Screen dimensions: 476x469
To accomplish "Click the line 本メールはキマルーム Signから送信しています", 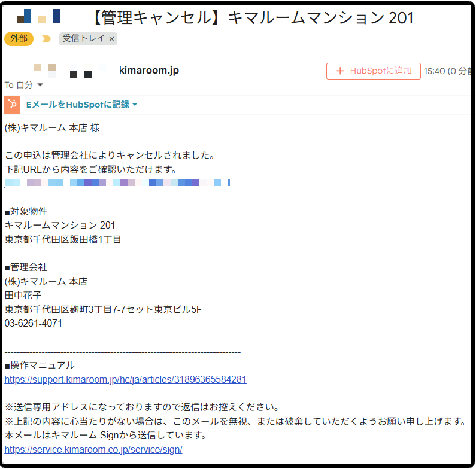I will [105, 435].
